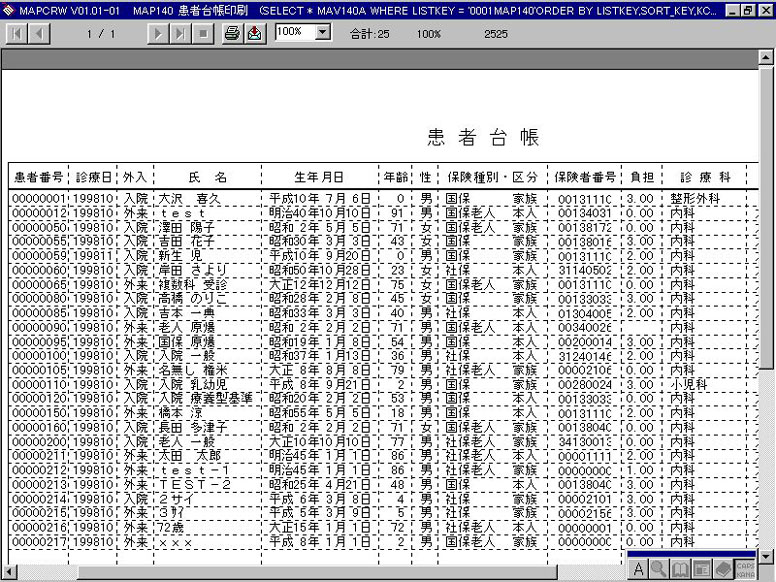The image size is (776, 582).
Task: Jump to the last page button
Action: pyautogui.click(x=180, y=33)
